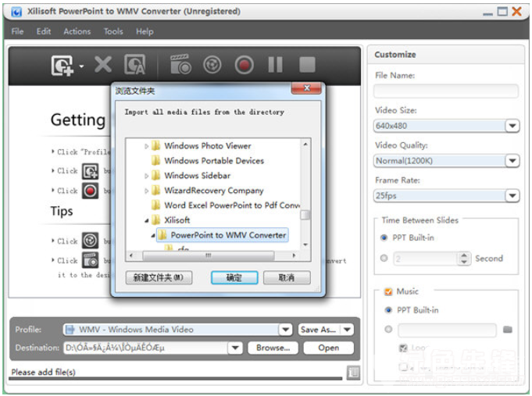Viewport: 532px width, 396px height.
Task: Open the Video Quality Normal(1200K) dropdown
Action: tap(512, 160)
